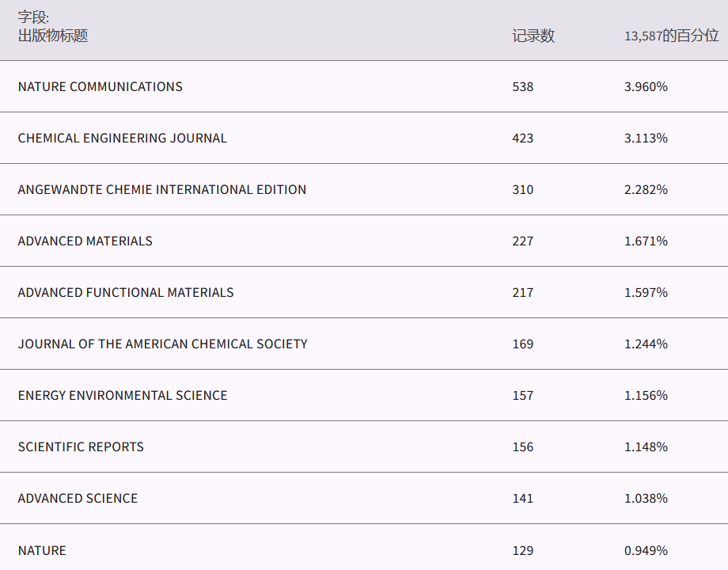Click the ADVANCED MATERIALS publication title
This screenshot has width=728, height=570.
pos(85,241)
